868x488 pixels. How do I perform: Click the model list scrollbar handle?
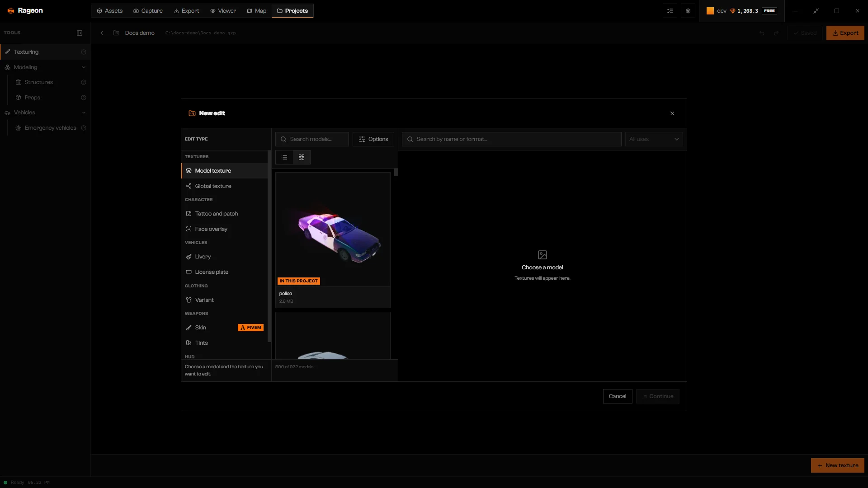click(396, 172)
